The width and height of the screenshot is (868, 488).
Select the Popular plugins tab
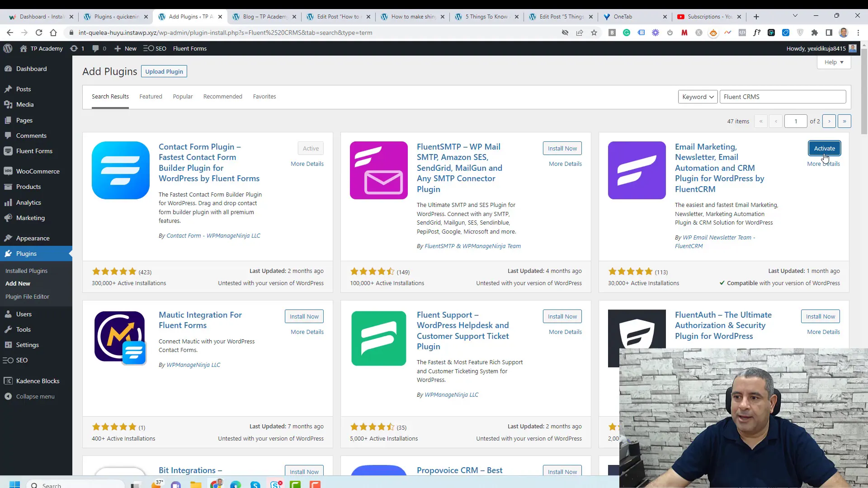pos(183,96)
